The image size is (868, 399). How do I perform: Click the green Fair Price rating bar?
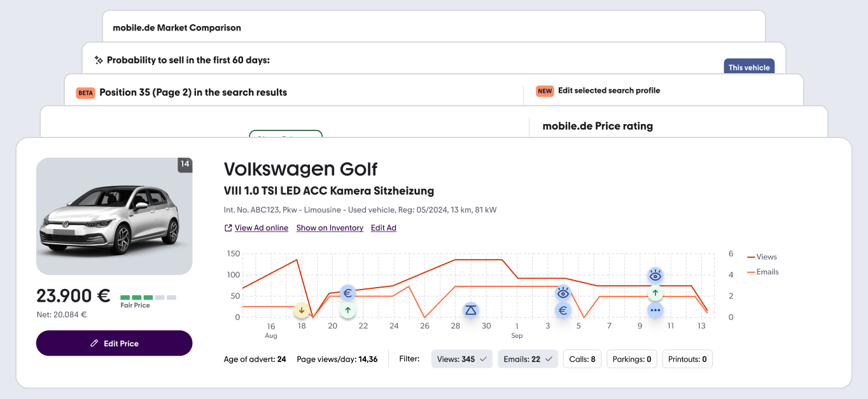(136, 298)
